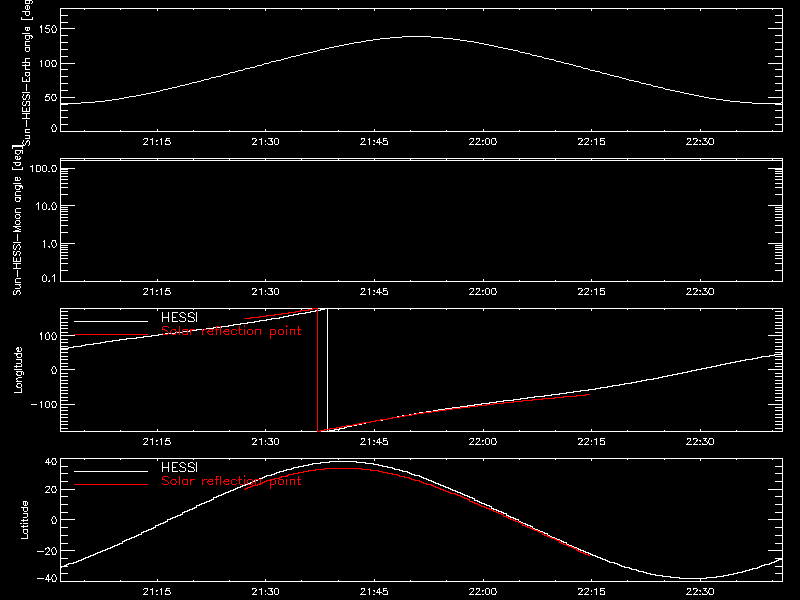The height and width of the screenshot is (600, 800).
Task: Click 22:00 time label under Earth angle plot
Action: (483, 141)
